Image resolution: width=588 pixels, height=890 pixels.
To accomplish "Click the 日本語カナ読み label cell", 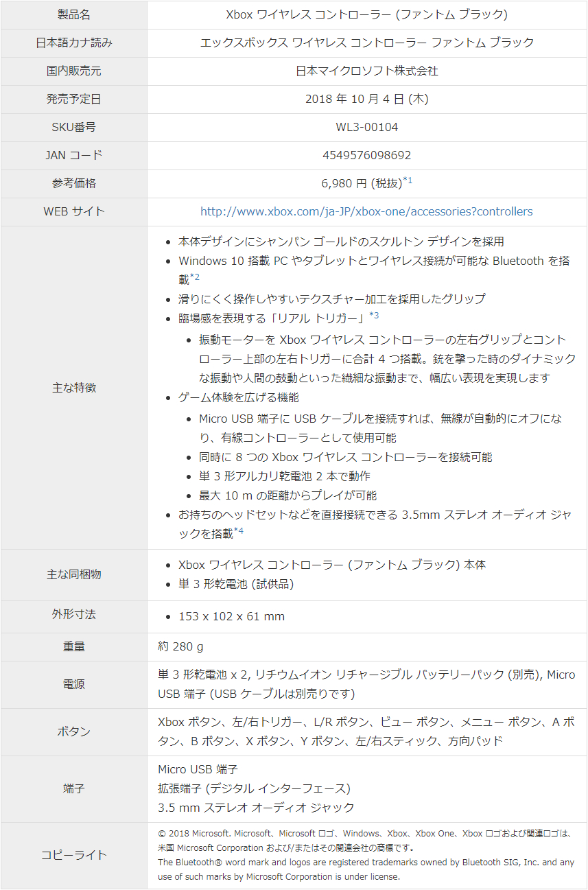I will (73, 43).
